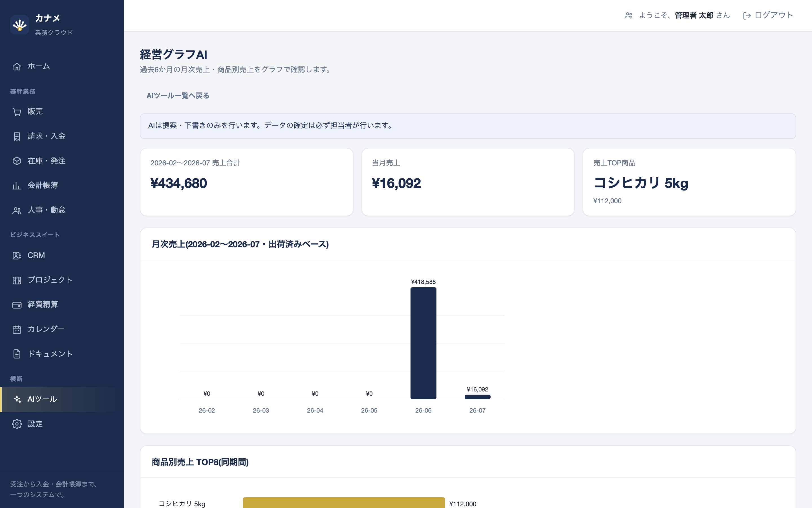Click the 請求・入金 receipt icon

[17, 136]
